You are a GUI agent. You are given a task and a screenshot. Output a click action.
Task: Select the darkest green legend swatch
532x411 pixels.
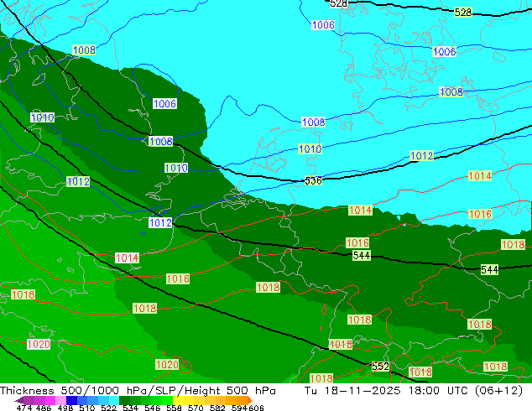[x=125, y=400]
